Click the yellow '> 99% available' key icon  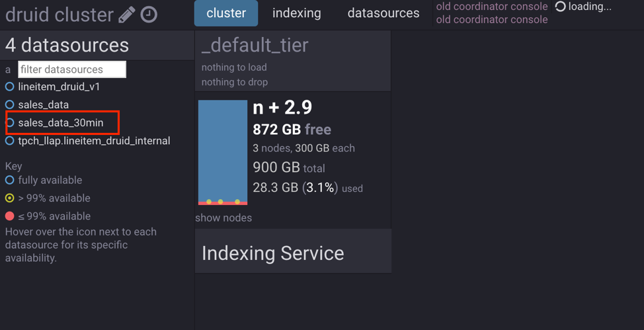click(9, 198)
